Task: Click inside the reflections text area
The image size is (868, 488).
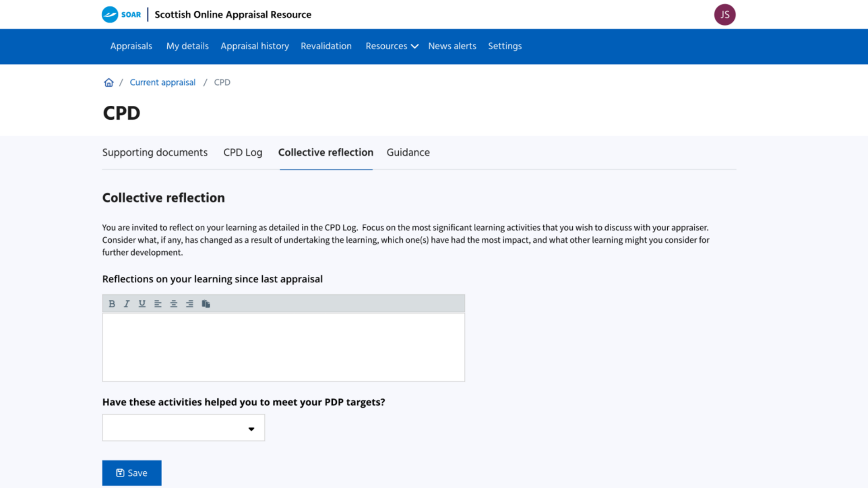Action: point(283,347)
